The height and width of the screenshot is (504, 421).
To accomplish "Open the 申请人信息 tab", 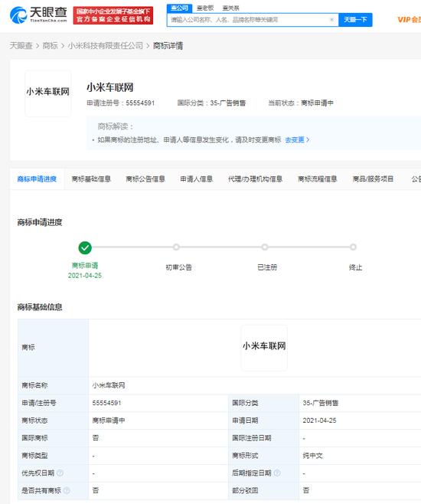I will (x=197, y=179).
